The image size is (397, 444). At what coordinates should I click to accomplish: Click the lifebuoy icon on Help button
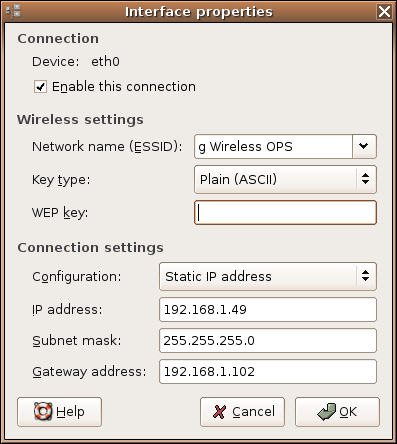(43, 411)
